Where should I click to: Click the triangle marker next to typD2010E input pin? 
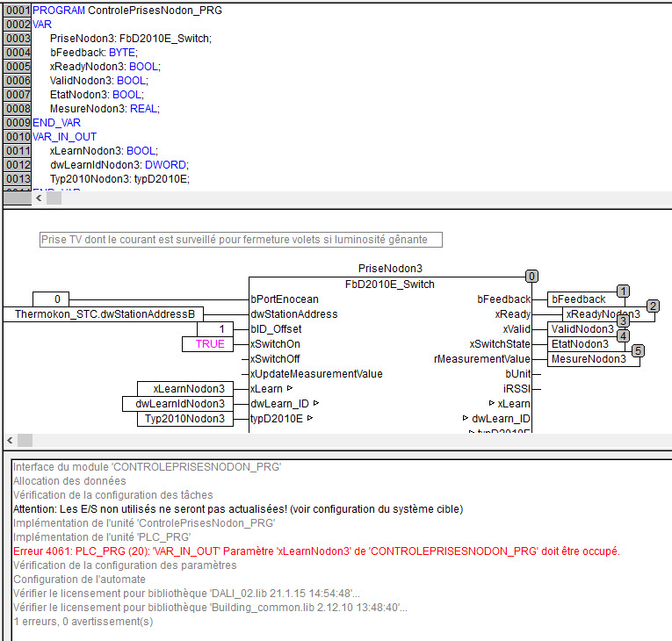click(x=309, y=419)
